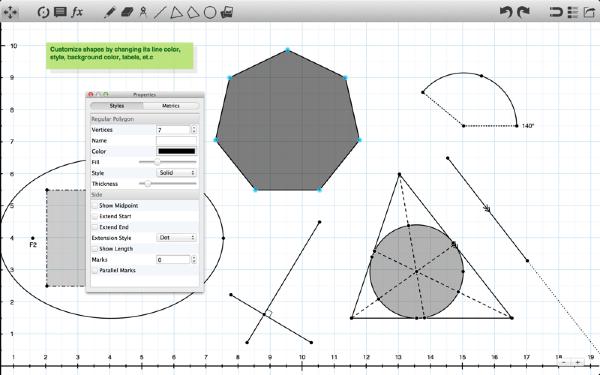
Task: Enable the Show Midpoint checkbox
Action: (x=95, y=205)
